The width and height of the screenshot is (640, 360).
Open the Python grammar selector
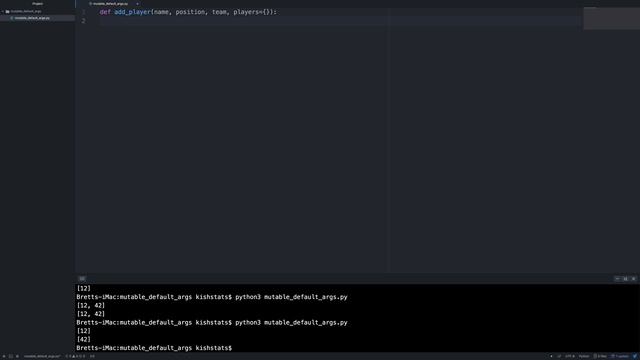pos(584,356)
